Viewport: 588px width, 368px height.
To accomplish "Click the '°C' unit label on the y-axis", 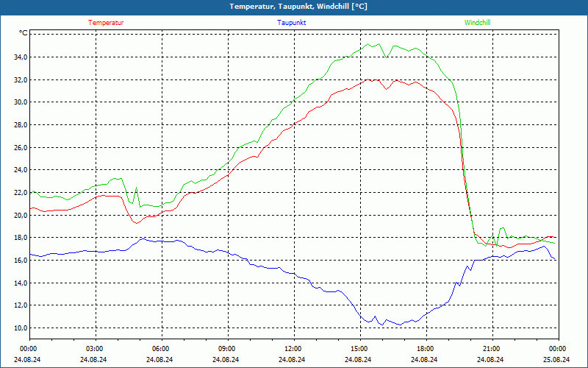I will [24, 33].
